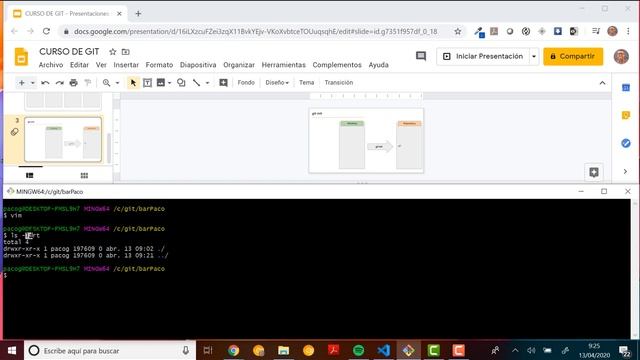Click the slide canvas in editor
640x360 pixels.
tap(366, 141)
